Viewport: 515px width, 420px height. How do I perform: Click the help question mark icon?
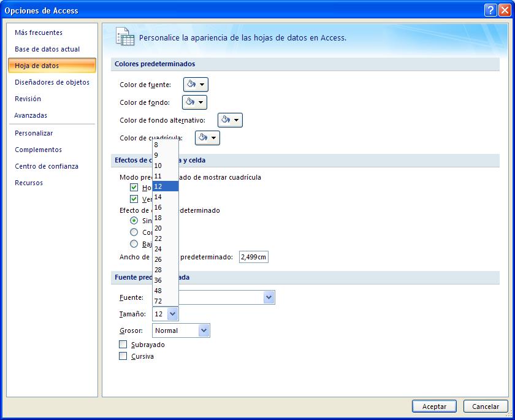[490, 10]
